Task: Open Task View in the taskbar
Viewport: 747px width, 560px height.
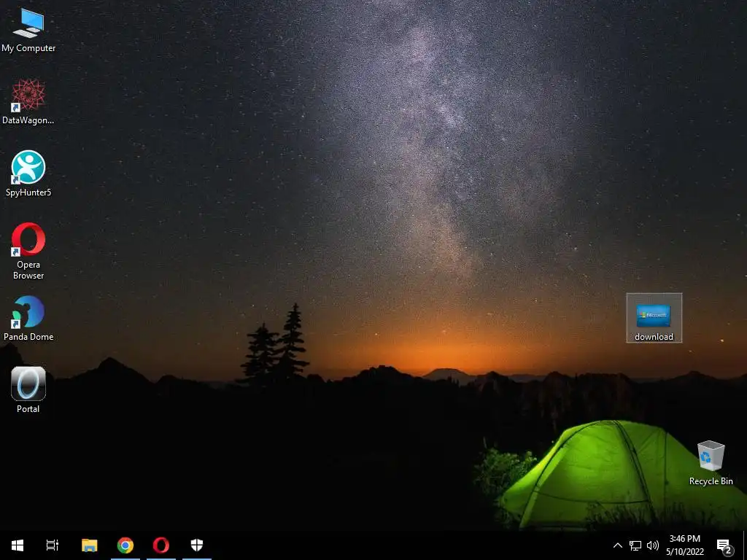Action: click(x=53, y=545)
